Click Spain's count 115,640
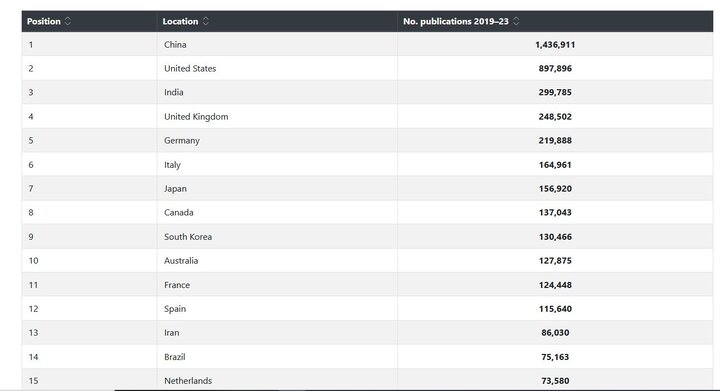The height and width of the screenshot is (391, 720). [555, 309]
